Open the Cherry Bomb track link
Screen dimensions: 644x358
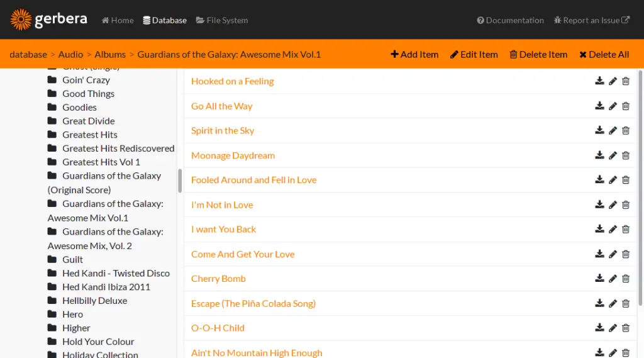[x=218, y=278]
